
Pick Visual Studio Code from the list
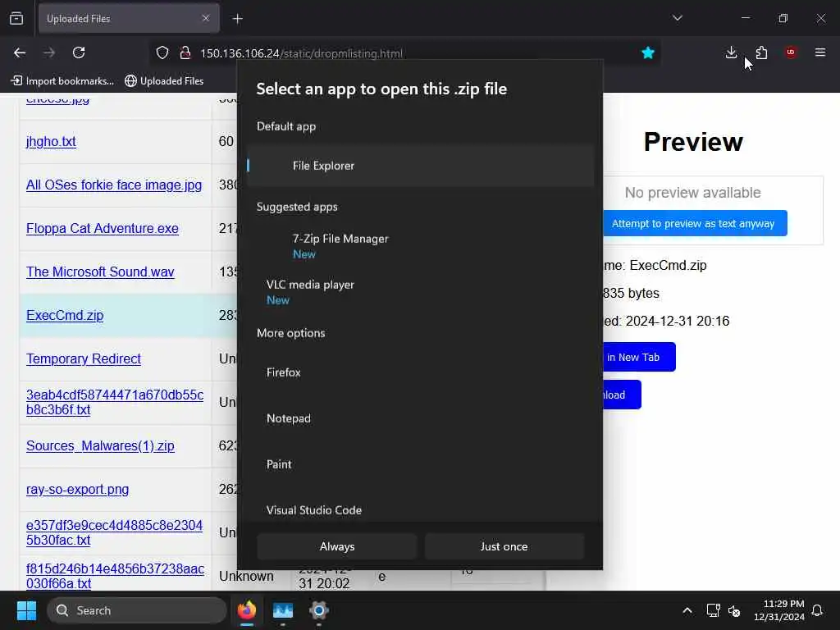pos(421,510)
